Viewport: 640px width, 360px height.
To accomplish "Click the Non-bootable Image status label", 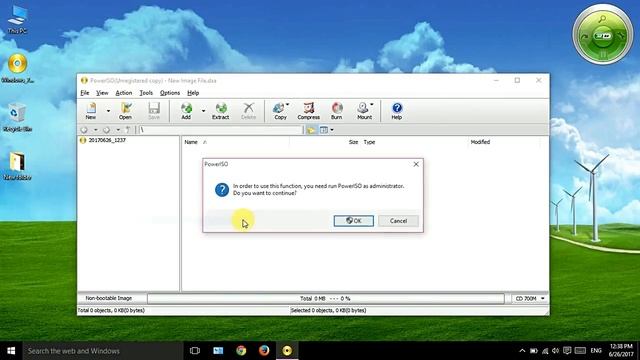I will (109, 298).
